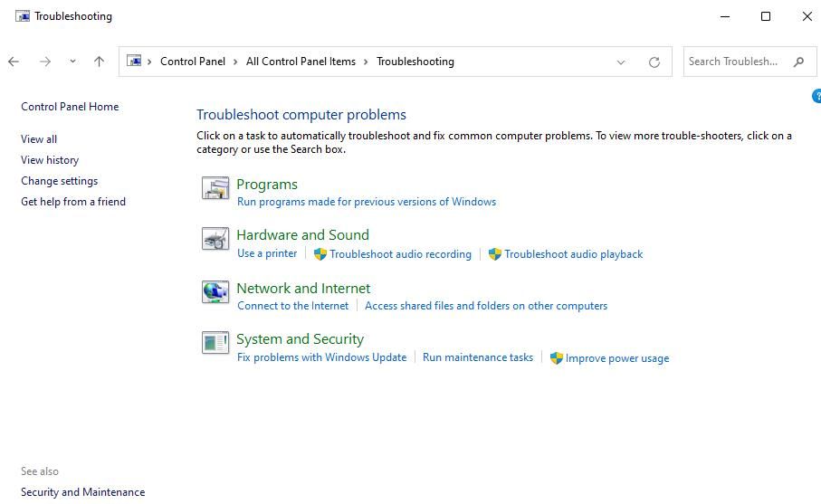The height and width of the screenshot is (504, 821).
Task: Launch the Use a printer troubleshooter
Action: pos(267,254)
